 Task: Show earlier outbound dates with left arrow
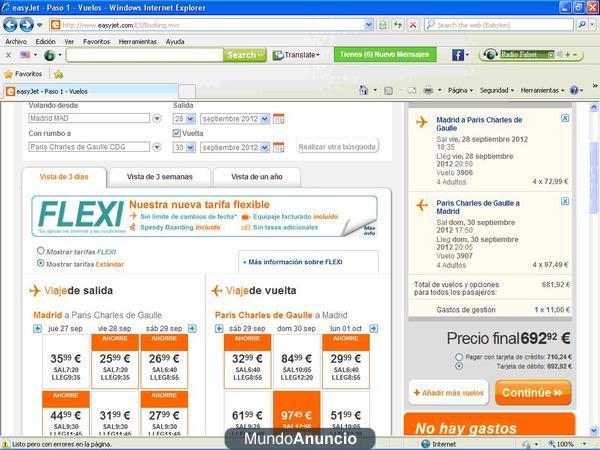38,328
